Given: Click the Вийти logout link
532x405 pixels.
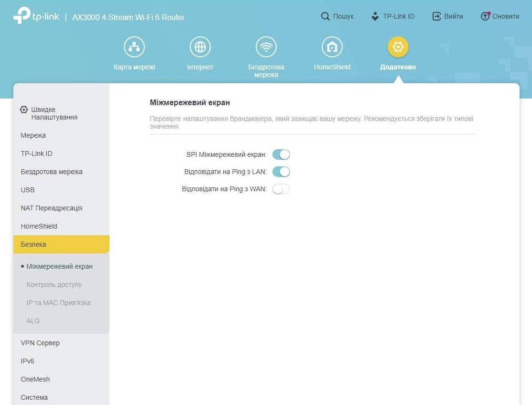Looking at the screenshot, I should pyautogui.click(x=448, y=16).
